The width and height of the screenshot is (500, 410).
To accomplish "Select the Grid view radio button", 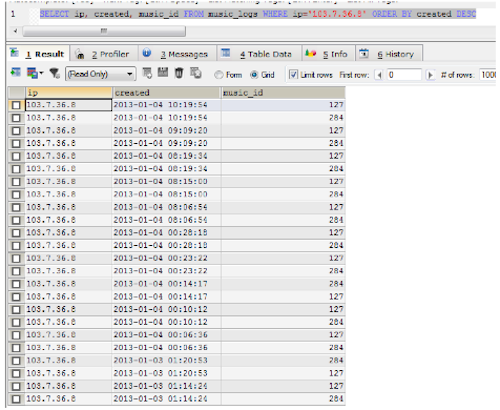I will coord(254,75).
